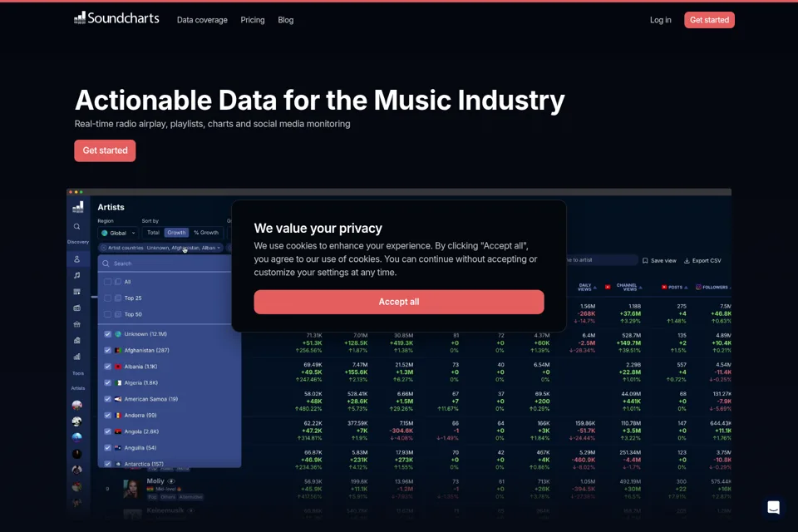Open the venue building sidebar icon
Image resolution: width=798 pixels, height=532 pixels.
pos(76,324)
